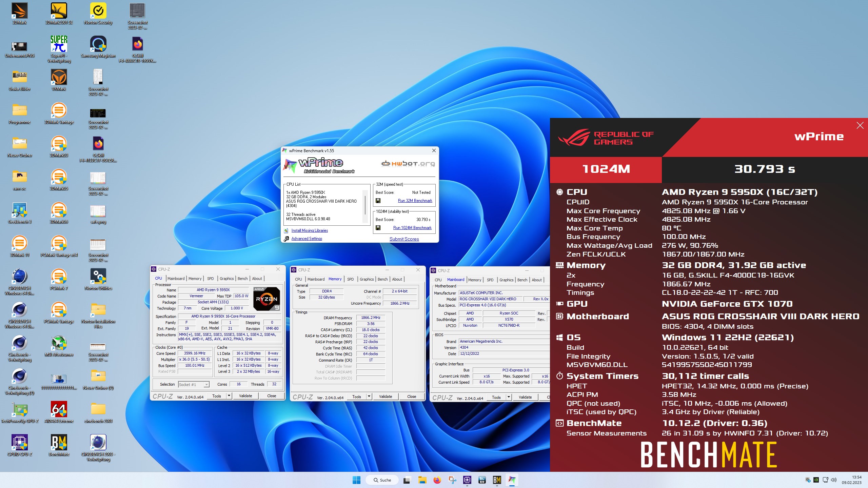This screenshot has width=868, height=488.
Task: Switch to CPU tab in CPU-Z Mainboard window
Action: coord(438,280)
